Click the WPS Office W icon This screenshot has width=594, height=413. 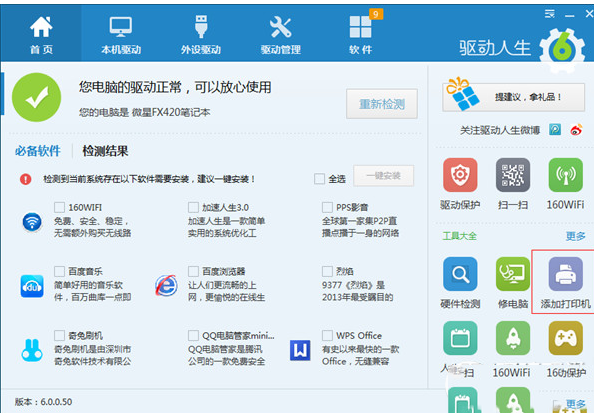click(x=300, y=350)
